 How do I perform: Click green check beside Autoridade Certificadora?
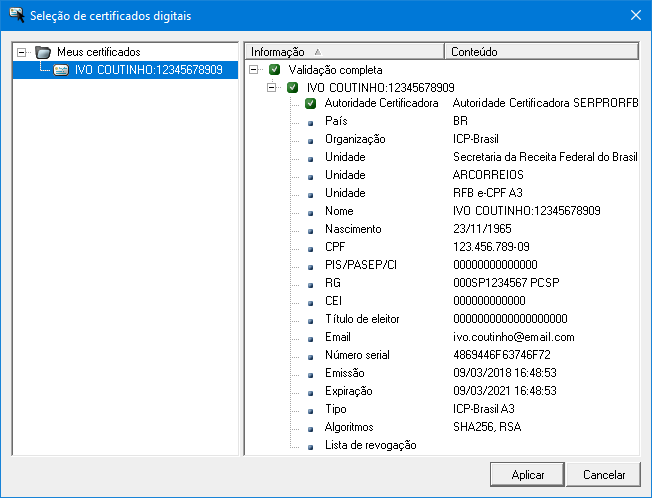[311, 103]
